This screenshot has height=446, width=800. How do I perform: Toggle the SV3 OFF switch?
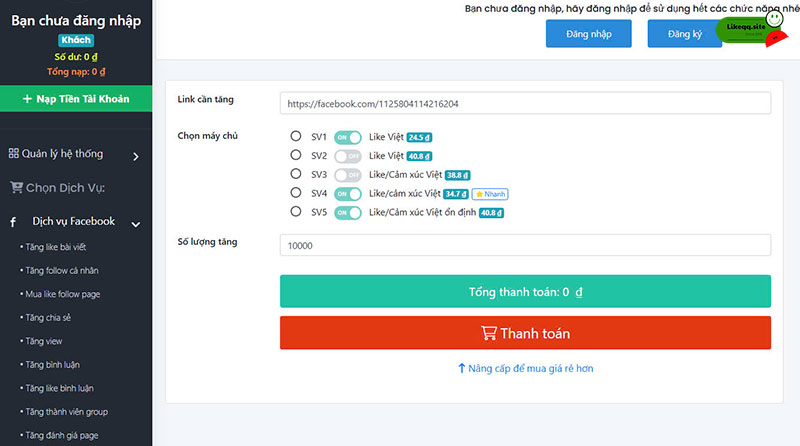coord(348,175)
